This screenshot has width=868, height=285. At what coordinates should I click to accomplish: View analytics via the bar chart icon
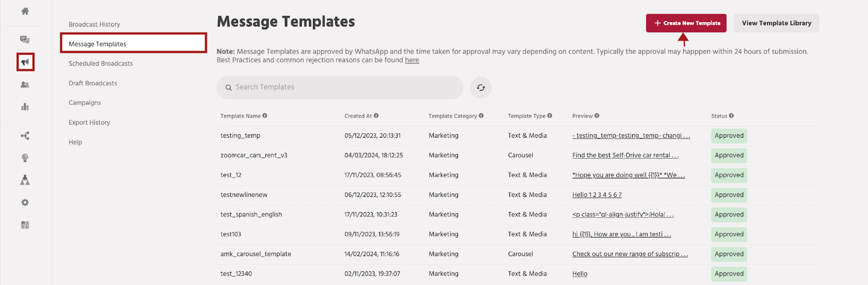(25, 107)
